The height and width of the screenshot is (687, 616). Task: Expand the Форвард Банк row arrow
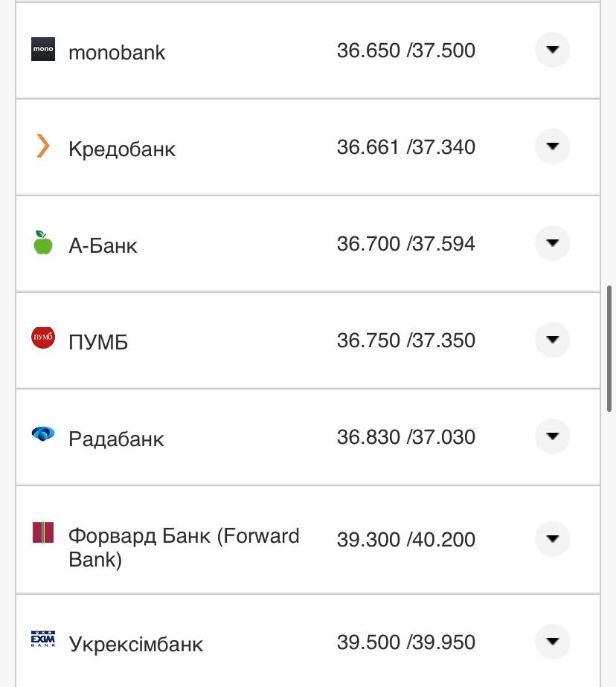click(552, 539)
